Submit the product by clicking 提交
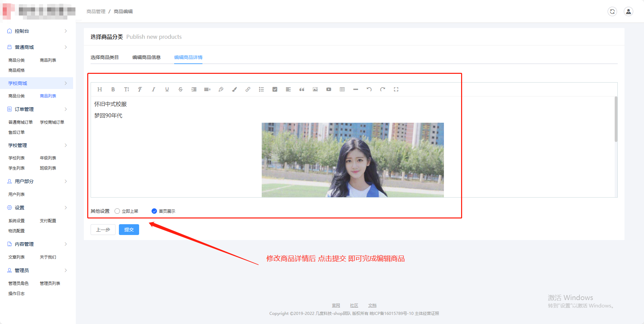This screenshot has width=644, height=324. (129, 229)
